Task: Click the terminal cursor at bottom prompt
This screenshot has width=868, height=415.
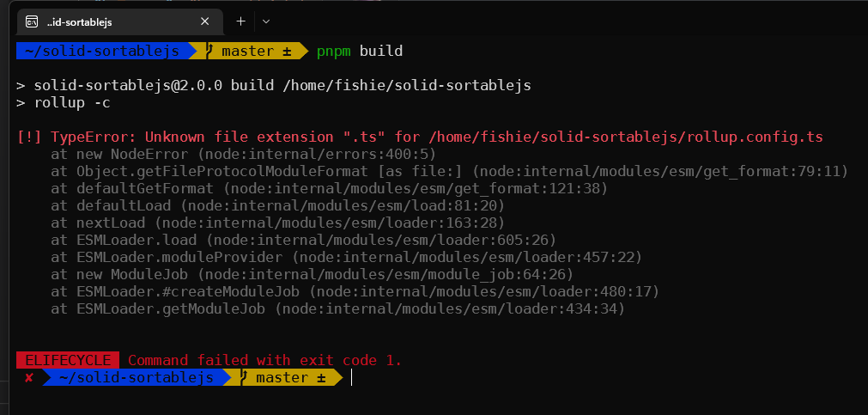Action: [x=351, y=378]
